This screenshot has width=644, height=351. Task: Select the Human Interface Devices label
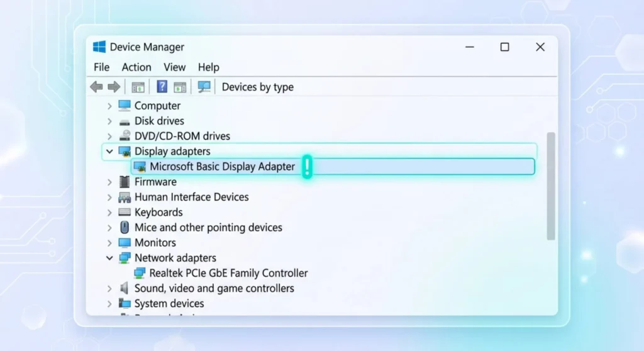[x=192, y=197]
